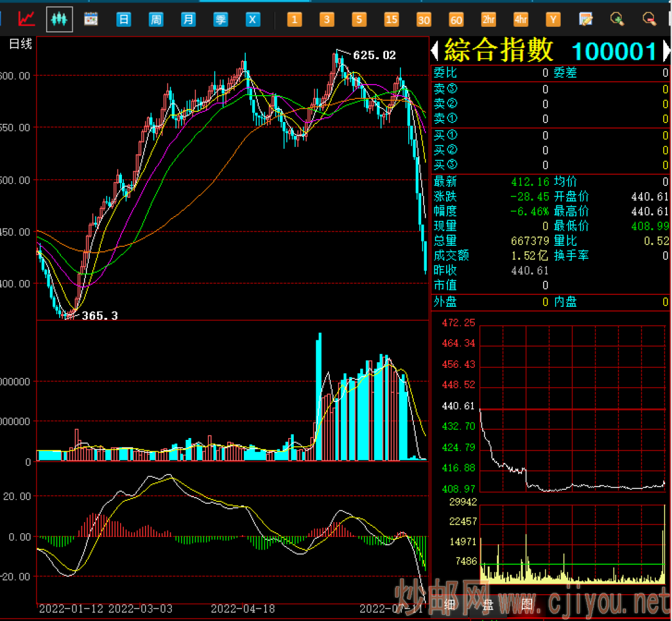Image resolution: width=672 pixels, height=621 pixels.
Task: Click the 买③ order row label
Action: point(445,164)
